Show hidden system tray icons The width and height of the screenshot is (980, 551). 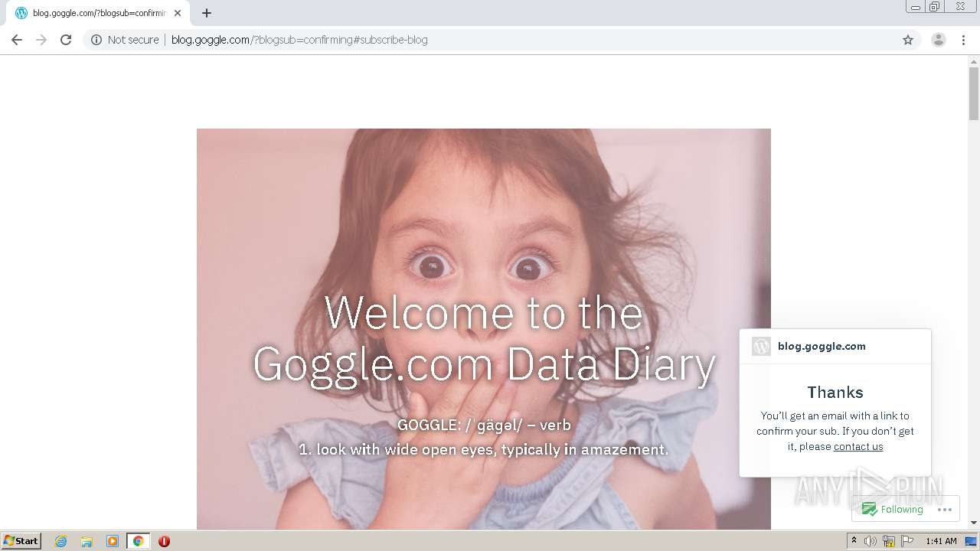point(854,541)
